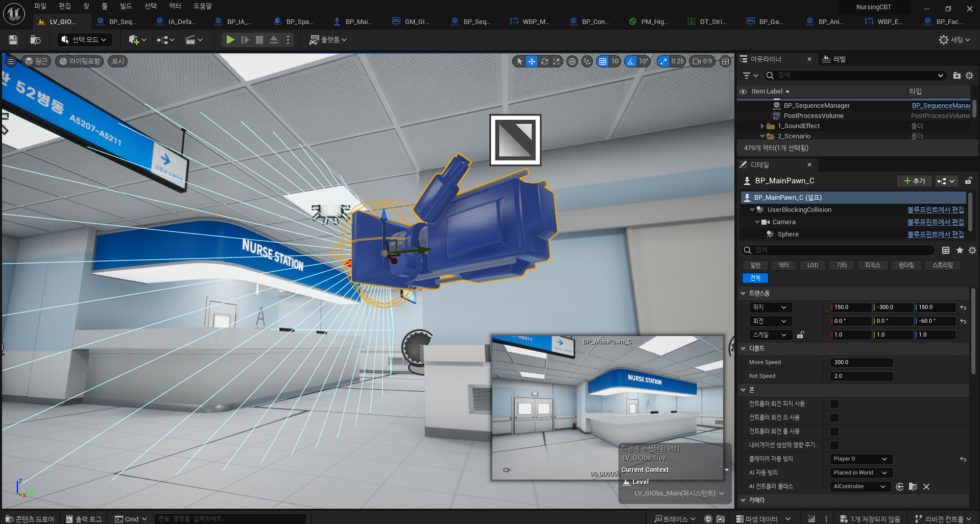
Task: Enable snap to grid
Action: click(x=604, y=61)
